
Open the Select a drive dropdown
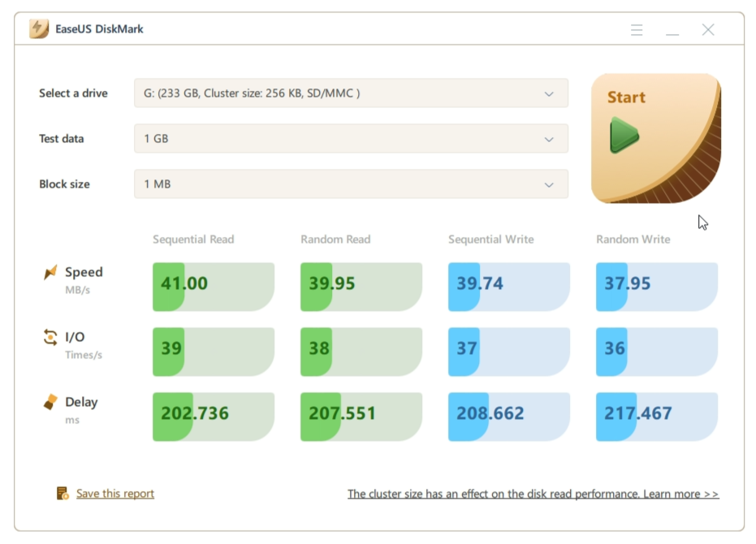click(351, 93)
